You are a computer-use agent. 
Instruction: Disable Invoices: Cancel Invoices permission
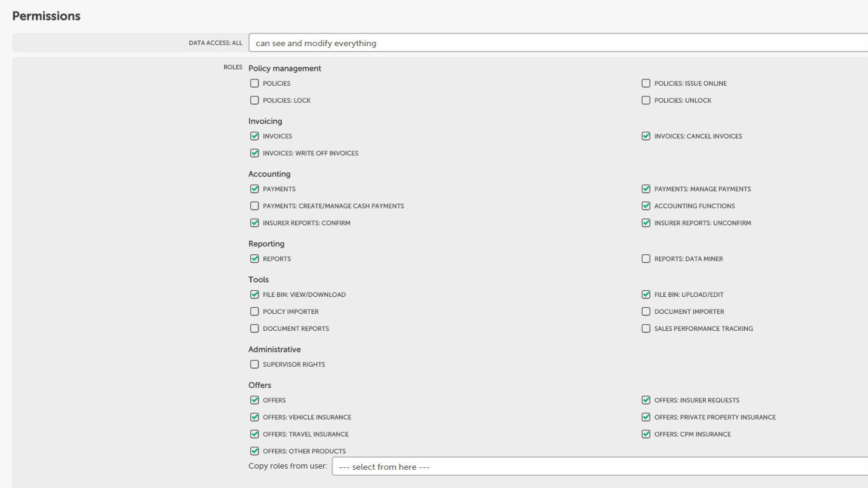[x=646, y=137]
